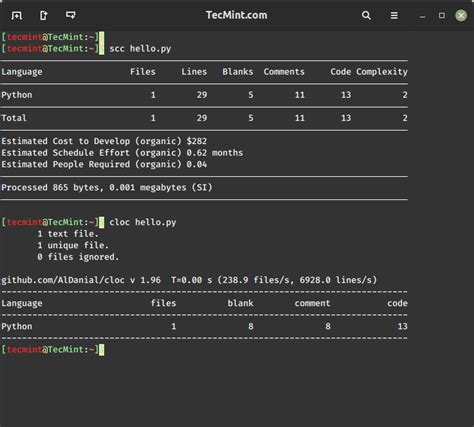Click the detach tab icon in header
The image size is (474, 427).
pos(44,15)
